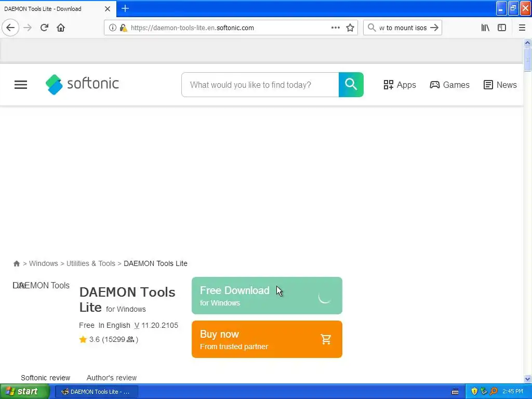Click the orange magnifier tray icon

494,392
